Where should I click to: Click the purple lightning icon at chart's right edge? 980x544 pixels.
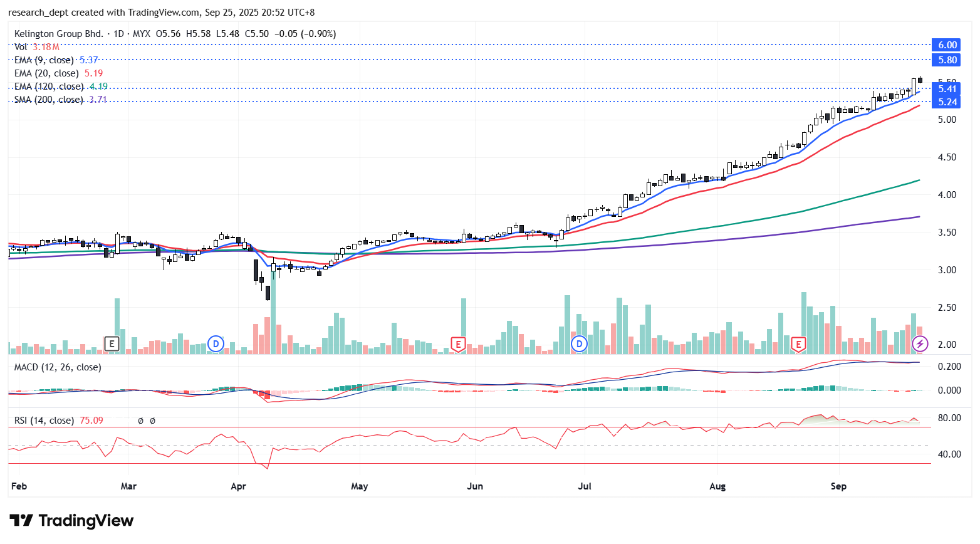tap(920, 343)
